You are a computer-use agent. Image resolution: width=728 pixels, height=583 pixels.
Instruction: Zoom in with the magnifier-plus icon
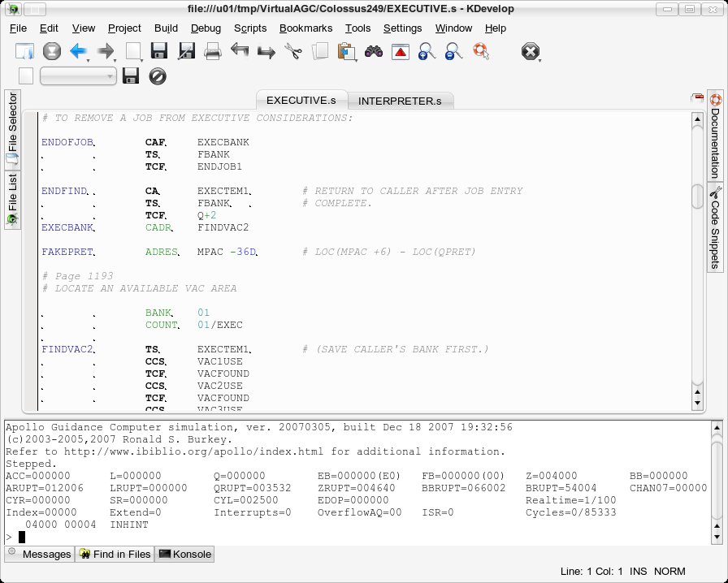point(426,50)
